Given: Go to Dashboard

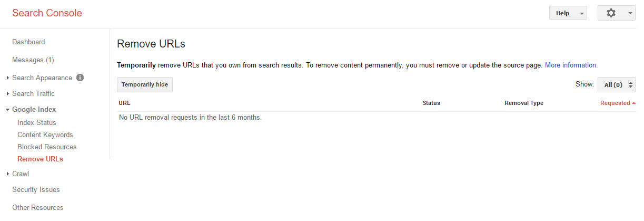Looking at the screenshot, I should [x=28, y=42].
